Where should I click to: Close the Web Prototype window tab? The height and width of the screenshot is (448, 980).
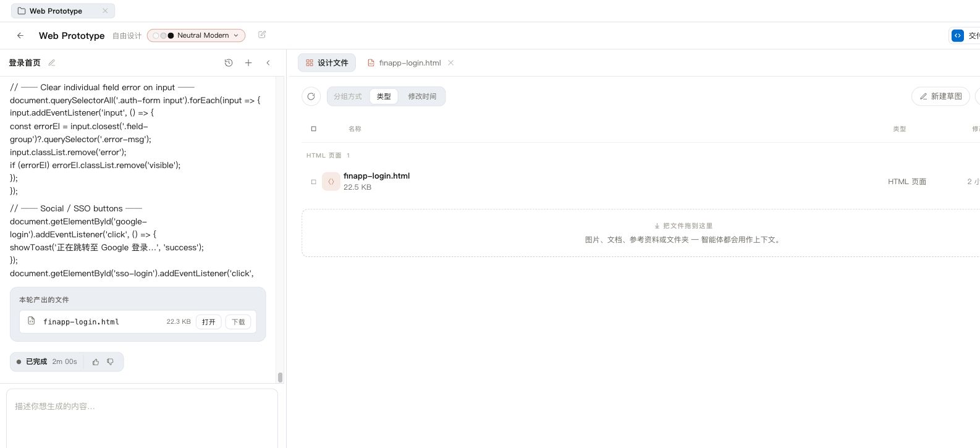[x=105, y=11]
